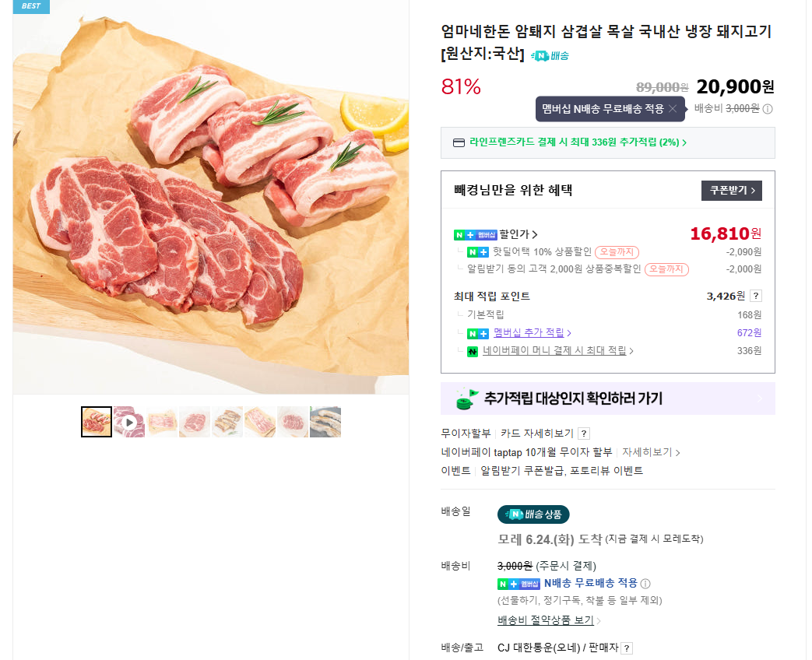812x660 pixels.
Task: Click the info icon beside 배송비 3,000원 price
Action: coord(768,109)
